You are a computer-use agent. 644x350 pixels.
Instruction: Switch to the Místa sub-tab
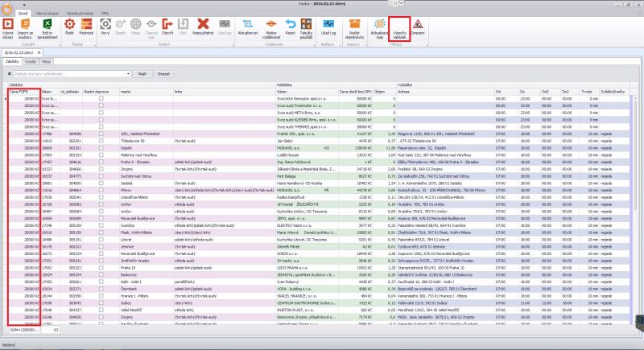(x=46, y=61)
